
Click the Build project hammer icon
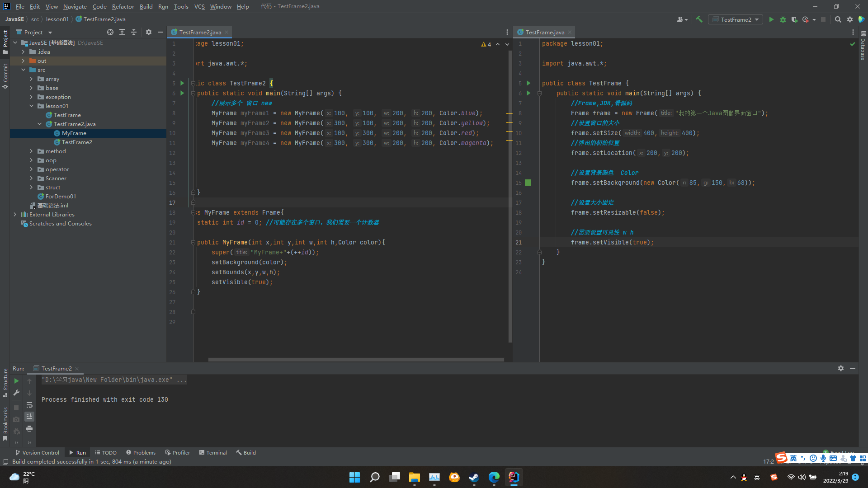click(699, 19)
